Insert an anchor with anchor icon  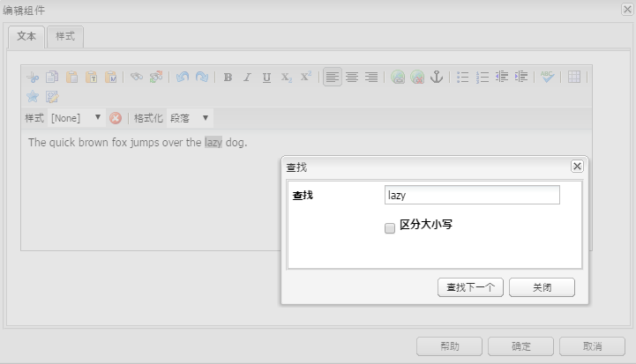coord(437,77)
